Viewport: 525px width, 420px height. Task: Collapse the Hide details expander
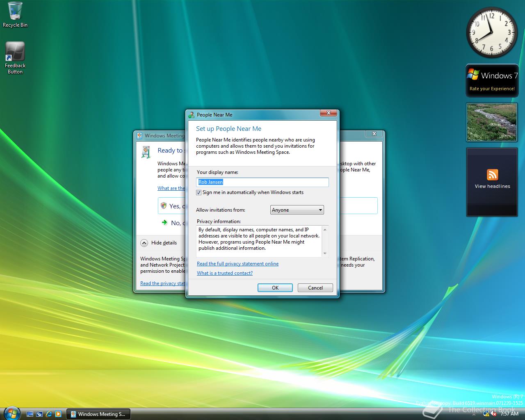pyautogui.click(x=144, y=243)
